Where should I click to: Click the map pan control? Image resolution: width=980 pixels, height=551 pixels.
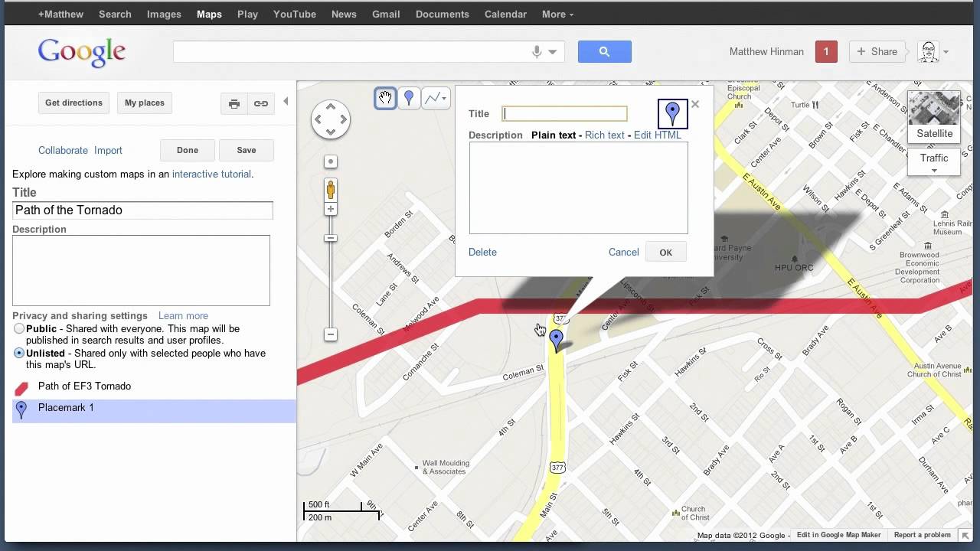tap(331, 119)
